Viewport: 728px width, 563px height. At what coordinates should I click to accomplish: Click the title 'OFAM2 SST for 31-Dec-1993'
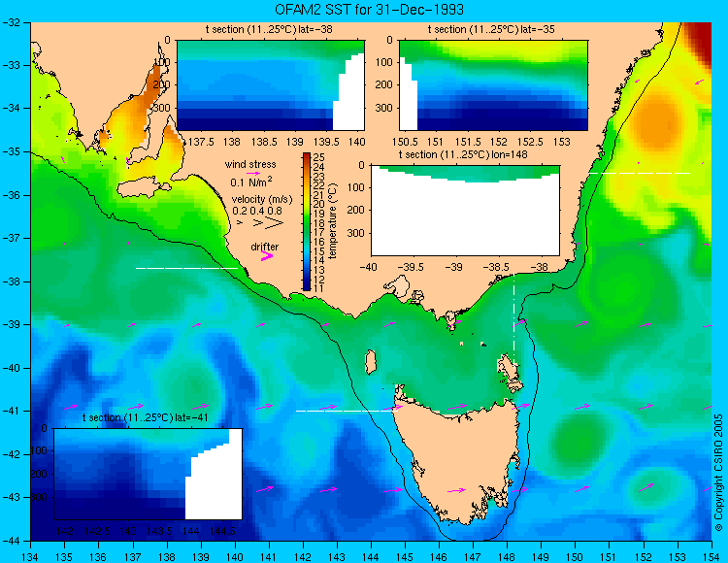369,10
